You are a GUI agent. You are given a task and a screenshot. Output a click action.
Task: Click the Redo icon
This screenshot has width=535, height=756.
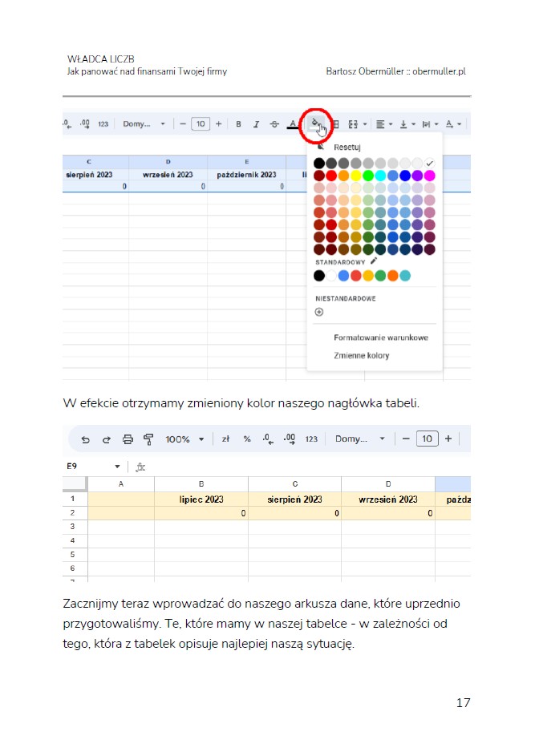pos(107,439)
